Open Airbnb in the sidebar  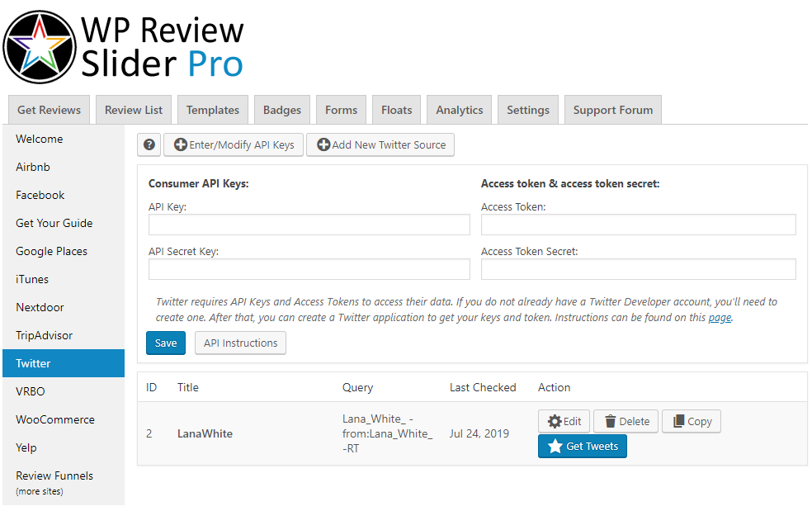tap(64, 167)
